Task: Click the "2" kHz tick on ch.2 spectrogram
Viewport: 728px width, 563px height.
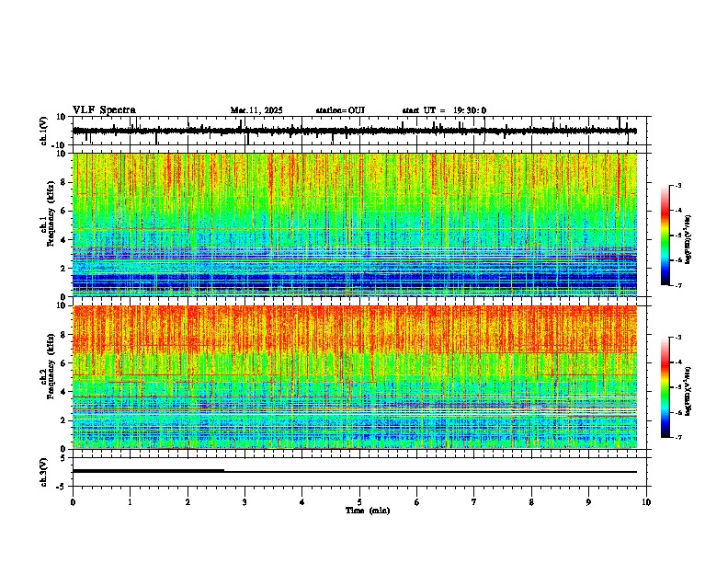Action: [63, 420]
